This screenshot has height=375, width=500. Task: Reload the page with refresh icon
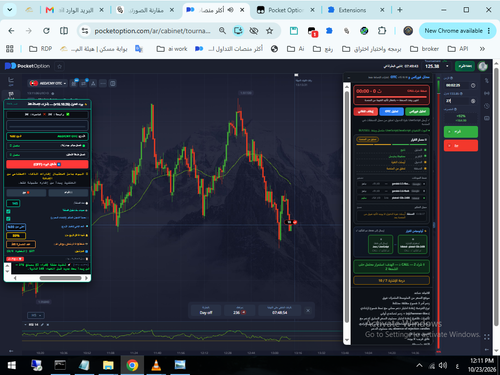tap(46, 31)
